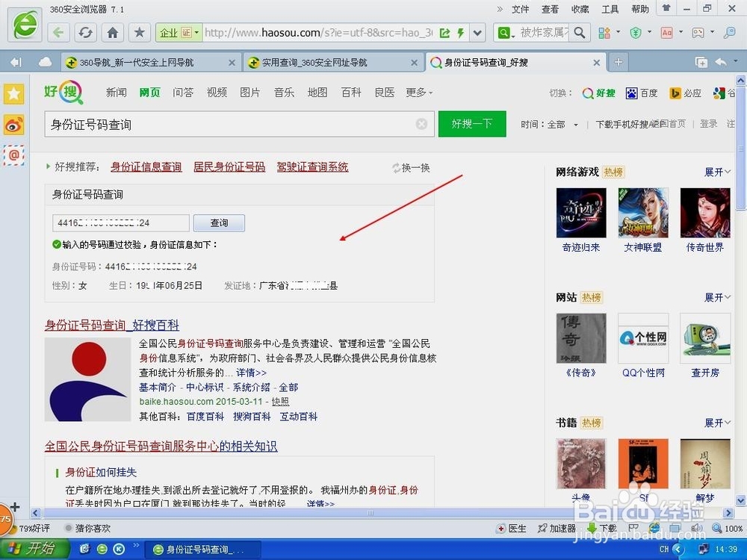Click the green shield yen toolbar icon
747x560 pixels.
tap(635, 32)
